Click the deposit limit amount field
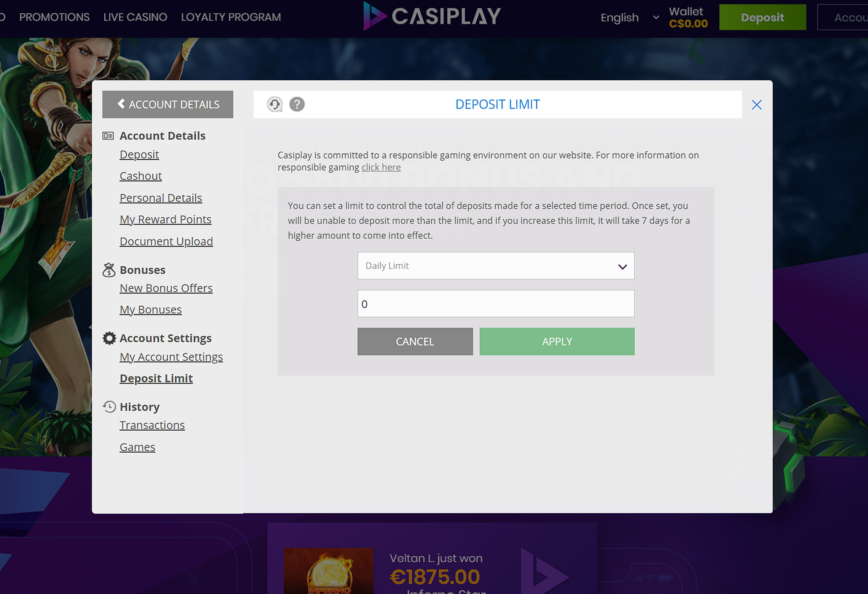The height and width of the screenshot is (594, 868). click(x=496, y=304)
